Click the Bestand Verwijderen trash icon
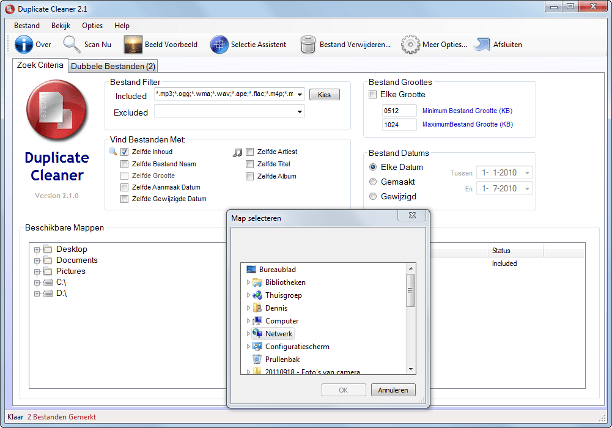Viewport: 612px width, 428px height. (308, 44)
